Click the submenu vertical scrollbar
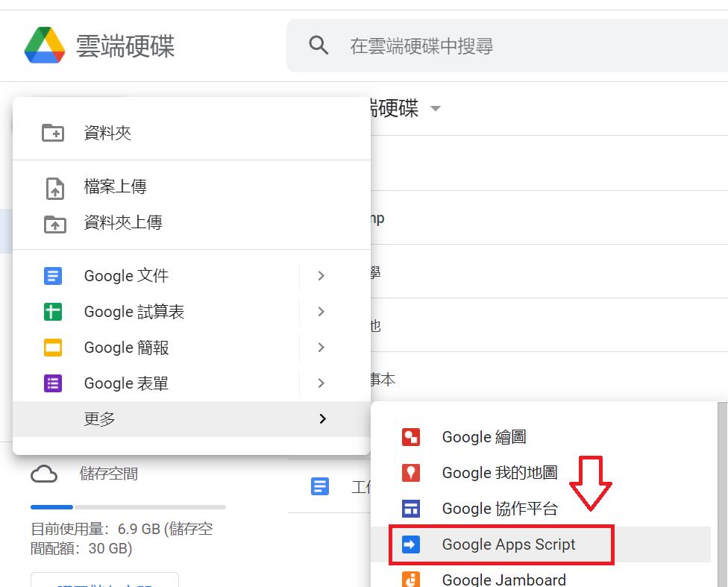Viewport: 728px width, 587px height. pyautogui.click(x=723, y=495)
